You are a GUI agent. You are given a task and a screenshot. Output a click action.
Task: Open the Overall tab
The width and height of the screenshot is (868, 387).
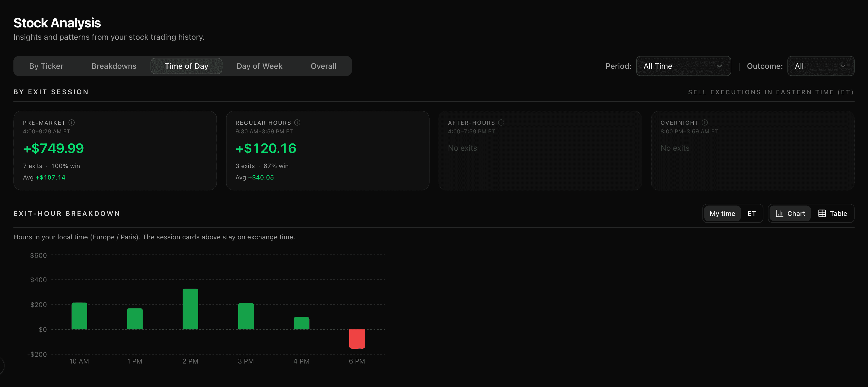[323, 66]
